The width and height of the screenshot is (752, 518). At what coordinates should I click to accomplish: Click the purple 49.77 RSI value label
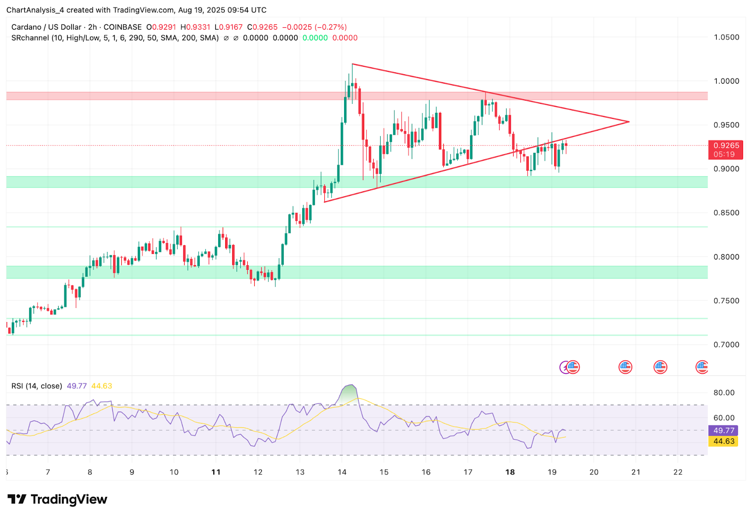point(724,431)
